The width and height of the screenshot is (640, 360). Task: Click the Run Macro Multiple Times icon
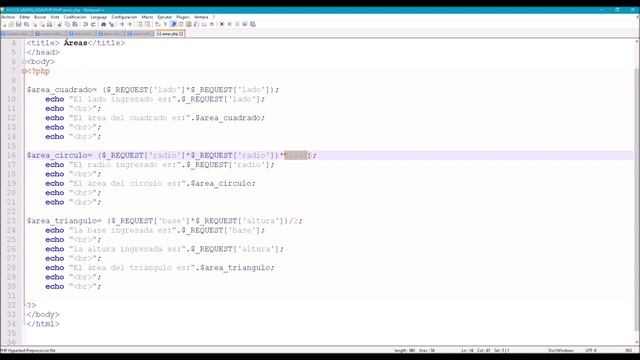pyautogui.click(x=245, y=24)
